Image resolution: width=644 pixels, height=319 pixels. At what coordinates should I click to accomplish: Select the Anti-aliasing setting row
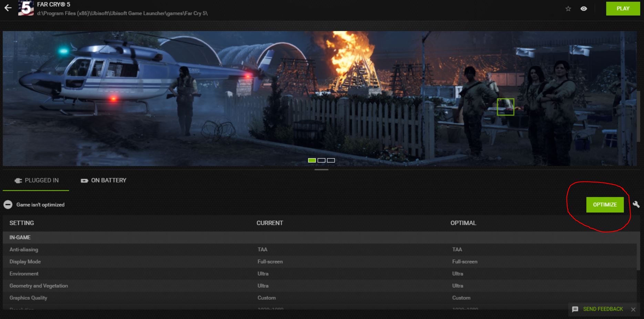(320, 250)
